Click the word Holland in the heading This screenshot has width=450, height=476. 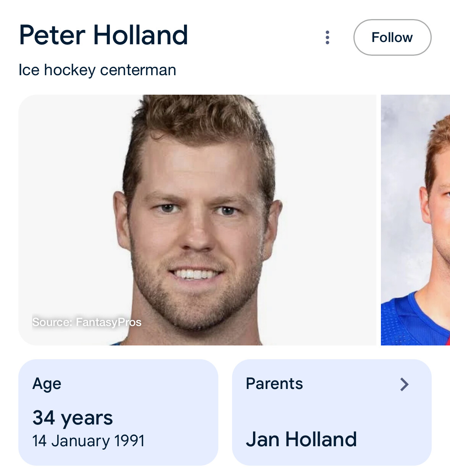tap(140, 35)
